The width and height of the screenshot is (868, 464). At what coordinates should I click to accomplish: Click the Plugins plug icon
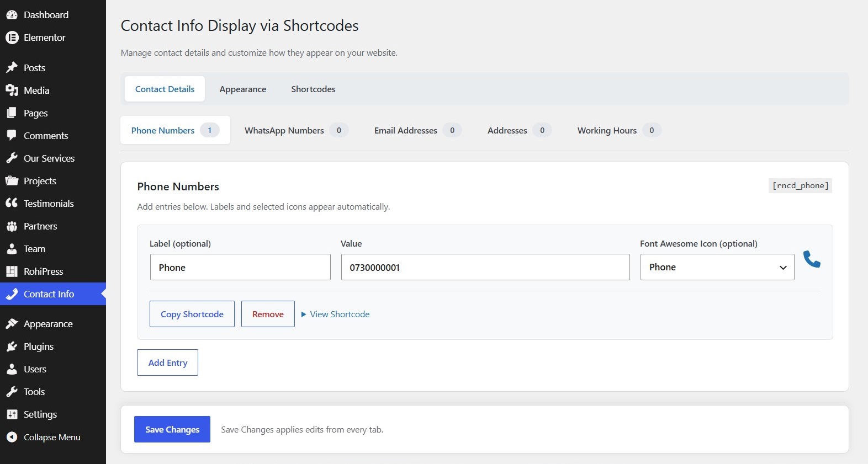(x=12, y=346)
